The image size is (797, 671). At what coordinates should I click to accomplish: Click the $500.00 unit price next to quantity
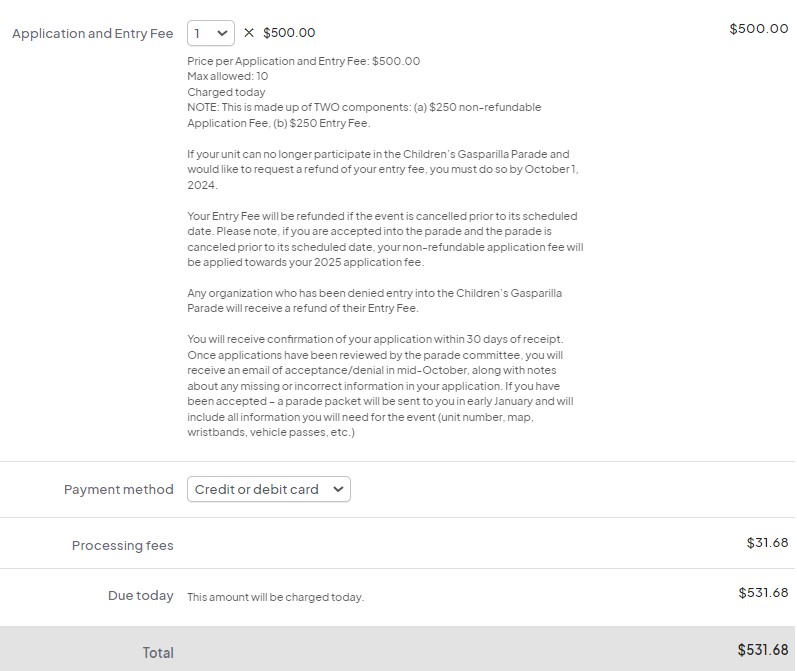(x=289, y=33)
